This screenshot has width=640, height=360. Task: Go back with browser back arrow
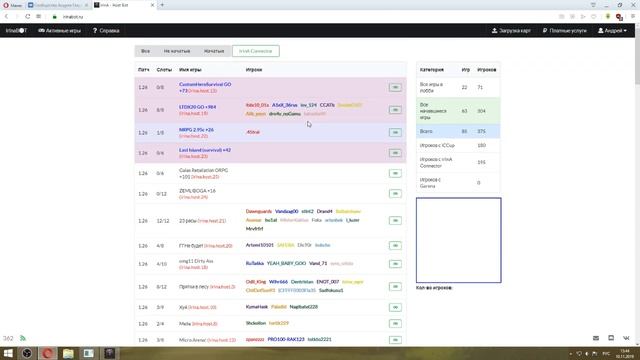click(x=6, y=17)
